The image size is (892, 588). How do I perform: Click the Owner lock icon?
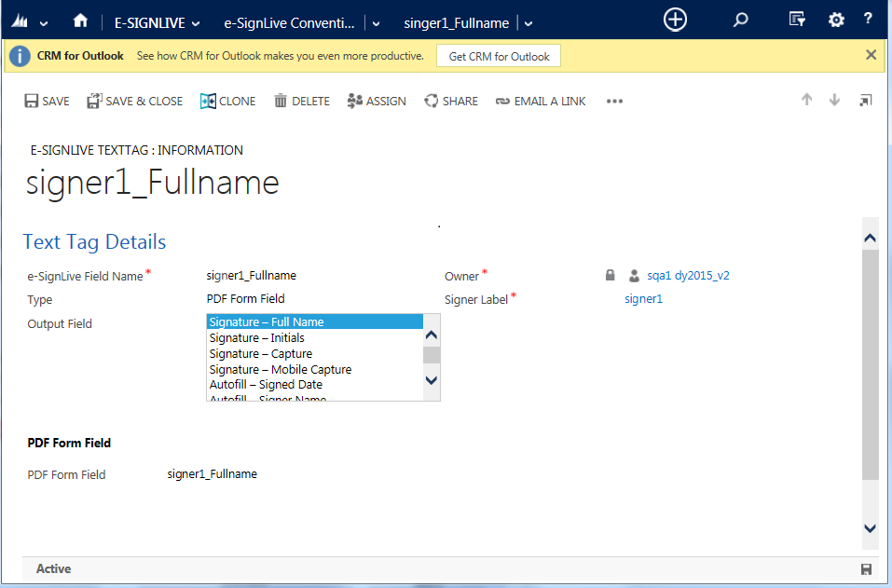pos(610,275)
